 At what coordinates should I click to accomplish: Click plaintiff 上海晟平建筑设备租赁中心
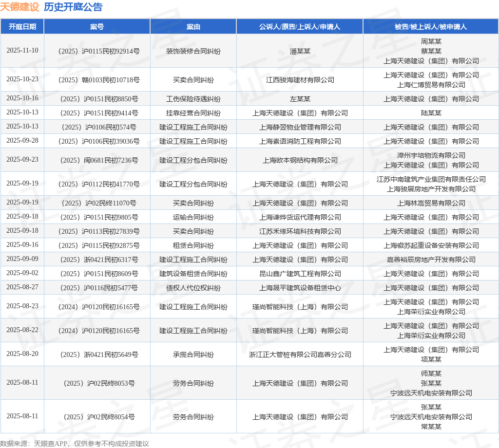300,288
